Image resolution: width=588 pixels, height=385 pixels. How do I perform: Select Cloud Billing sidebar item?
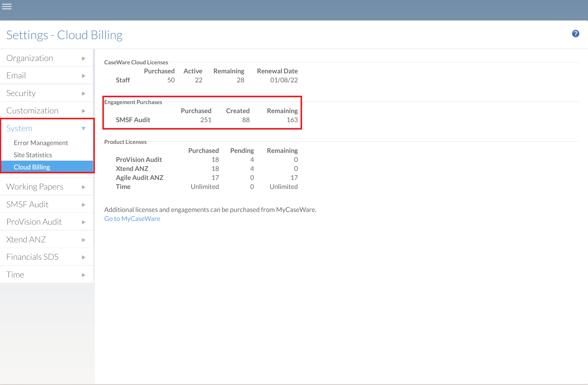[x=47, y=167]
